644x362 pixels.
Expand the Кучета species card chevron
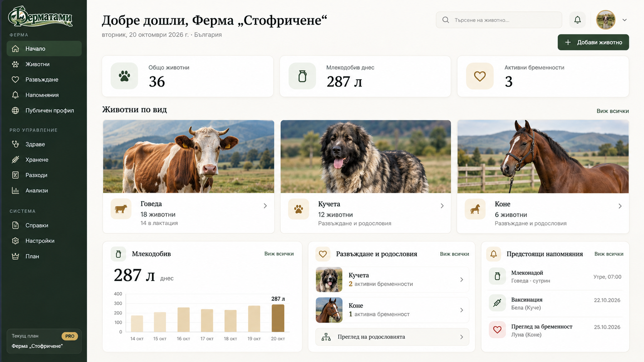(x=442, y=206)
